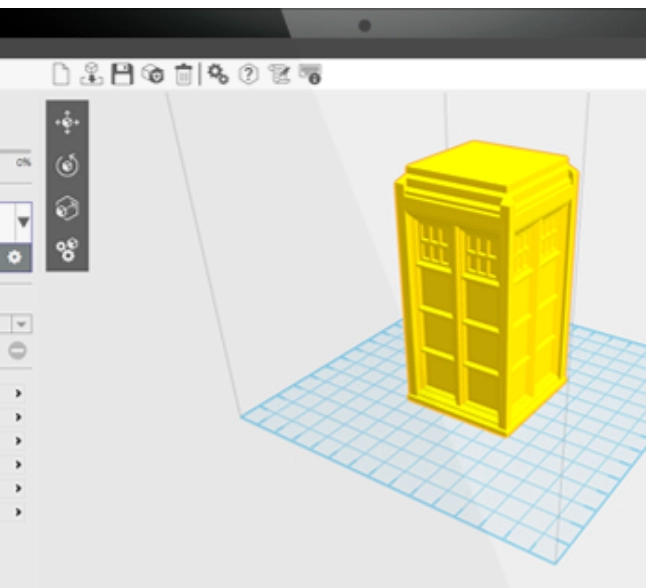646x588 pixels.
Task: Open small combo box above minus button
Action: (x=16, y=324)
